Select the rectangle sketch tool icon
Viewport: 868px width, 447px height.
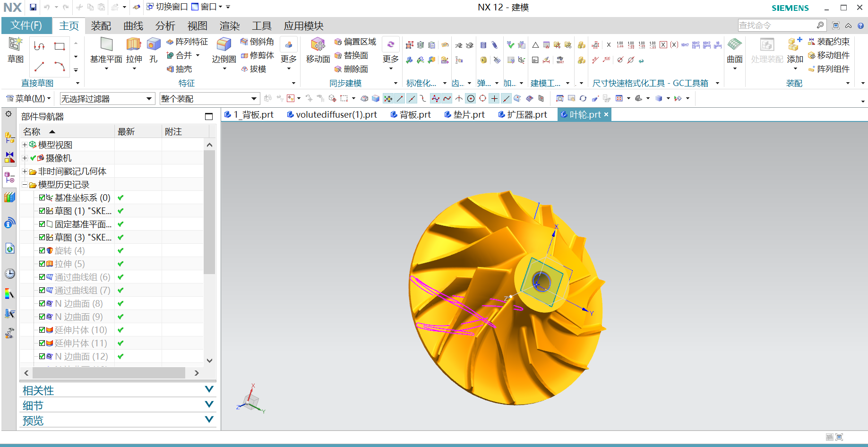pos(60,46)
